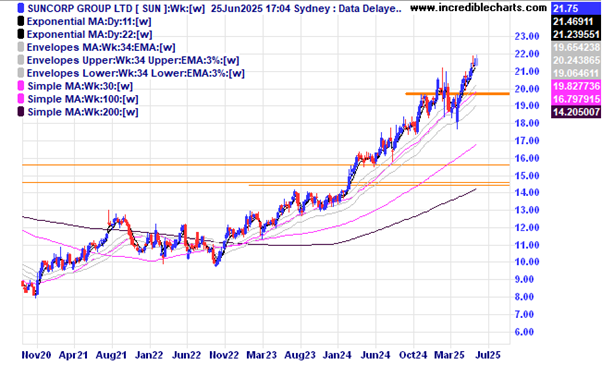Screen dimensions: 602x365
Task: Click the Oct24 date axis label
Action: coord(412,355)
